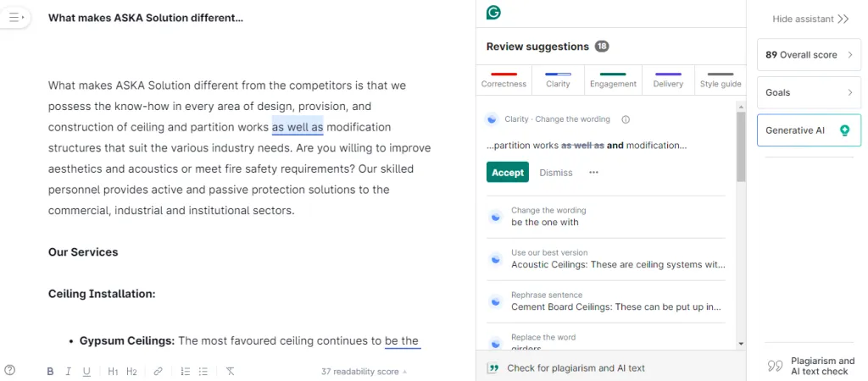Click clarity icon beside Cement Board Ceilings suggestion
This screenshot has width=868, height=381.
(496, 301)
